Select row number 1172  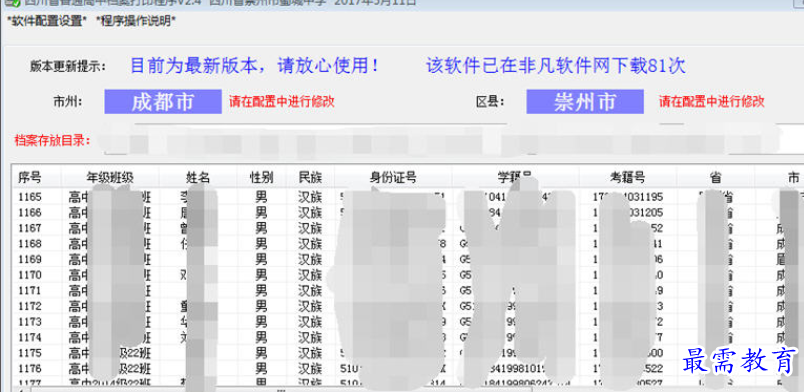pyautogui.click(x=30, y=306)
